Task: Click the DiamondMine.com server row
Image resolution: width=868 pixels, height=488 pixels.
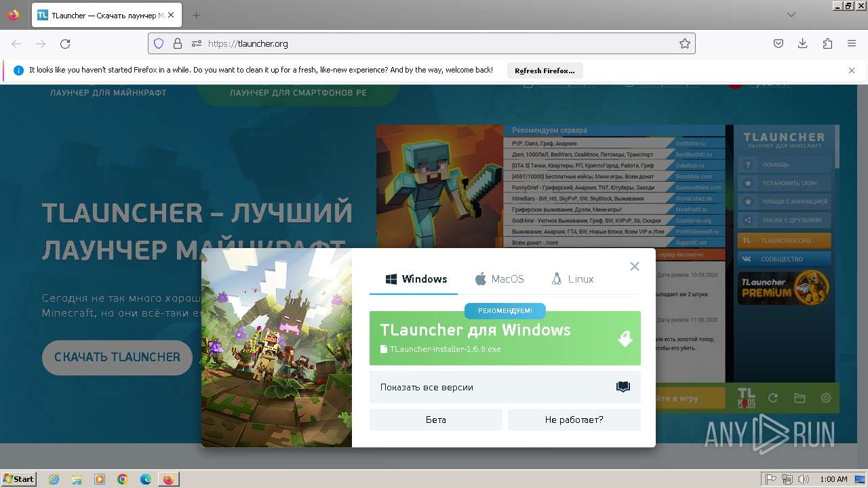Action: 614,188
